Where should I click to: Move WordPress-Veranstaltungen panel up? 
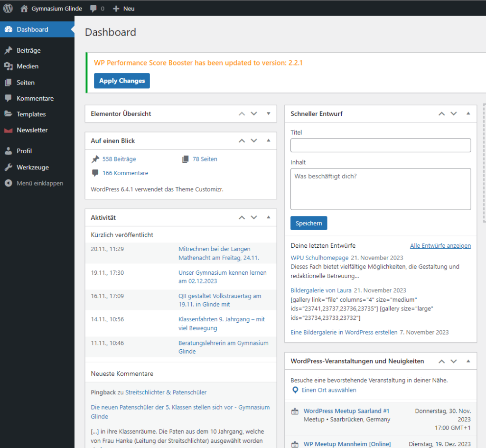tap(441, 361)
